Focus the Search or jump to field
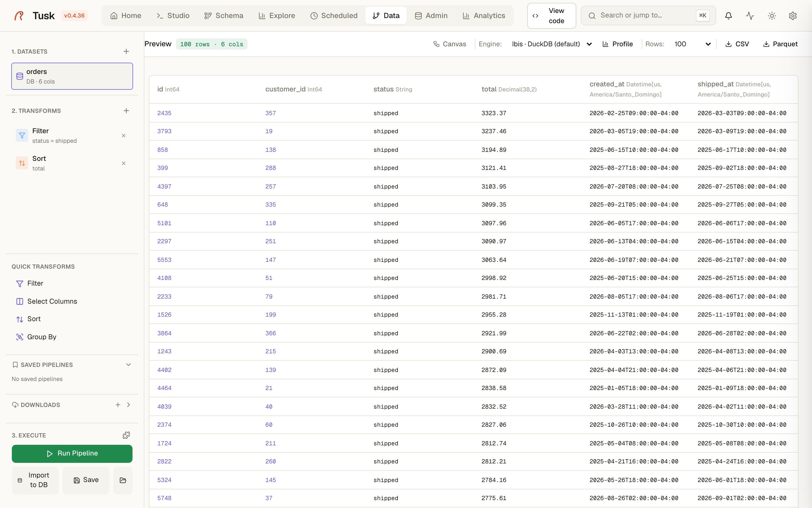 648,16
